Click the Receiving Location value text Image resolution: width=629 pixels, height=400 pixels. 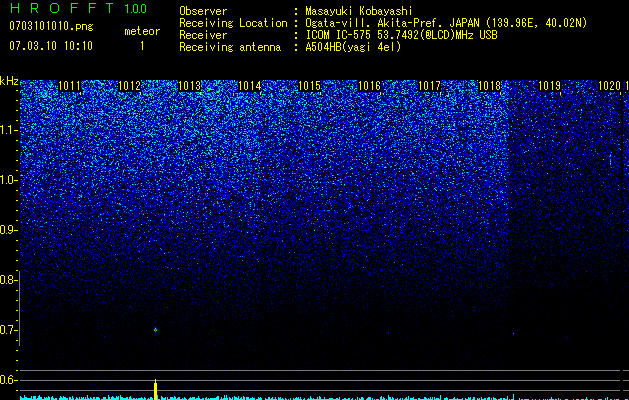[x=446, y=23]
